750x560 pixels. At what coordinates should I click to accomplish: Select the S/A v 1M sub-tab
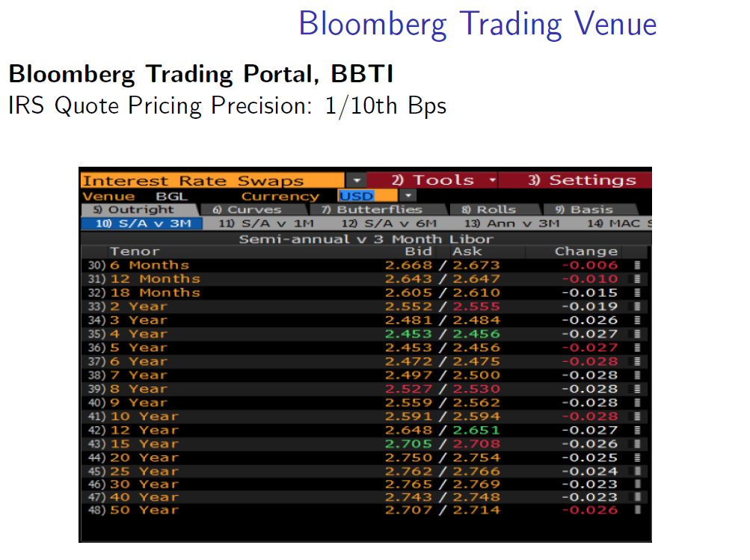tap(267, 224)
